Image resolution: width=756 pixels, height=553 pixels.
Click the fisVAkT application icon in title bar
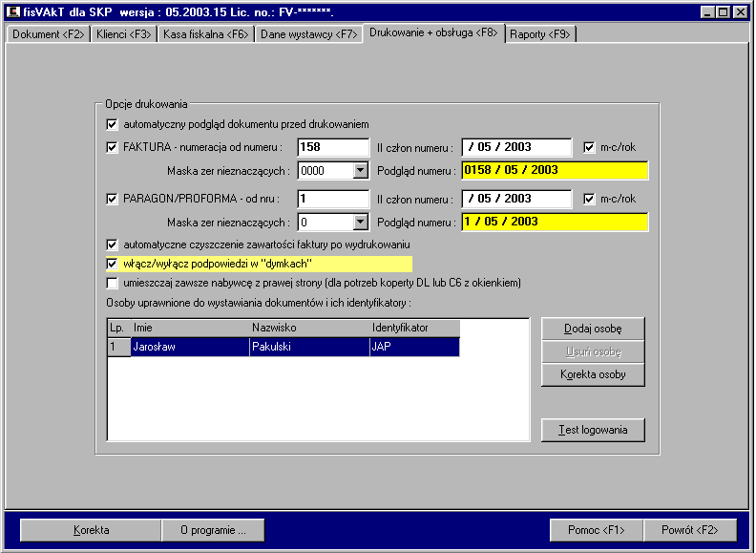coord(11,11)
